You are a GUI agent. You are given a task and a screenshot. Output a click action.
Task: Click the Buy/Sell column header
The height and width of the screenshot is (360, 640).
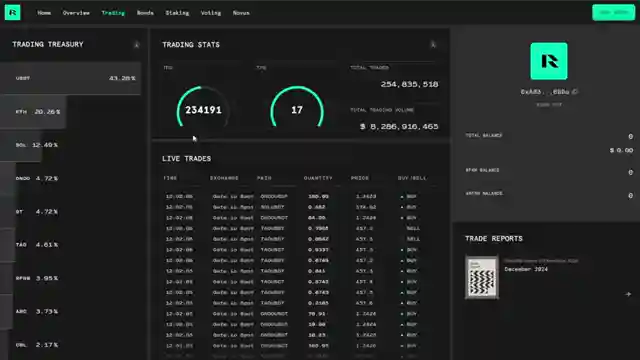coord(412,178)
